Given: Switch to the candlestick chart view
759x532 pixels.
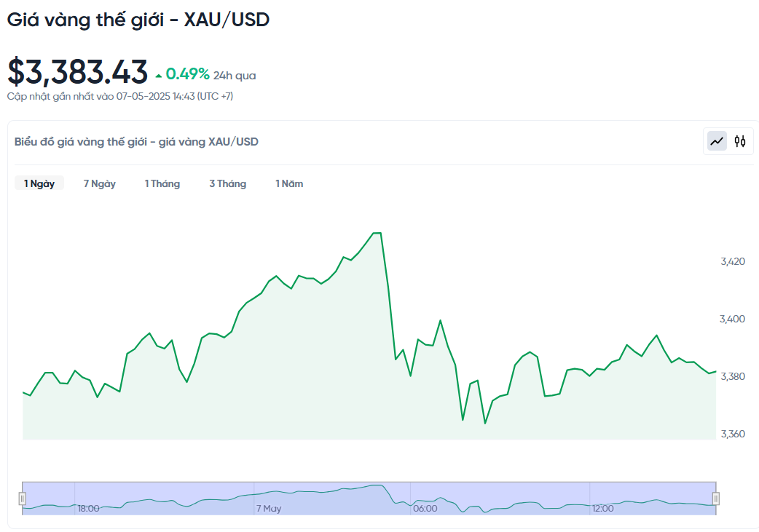Looking at the screenshot, I should click(740, 141).
